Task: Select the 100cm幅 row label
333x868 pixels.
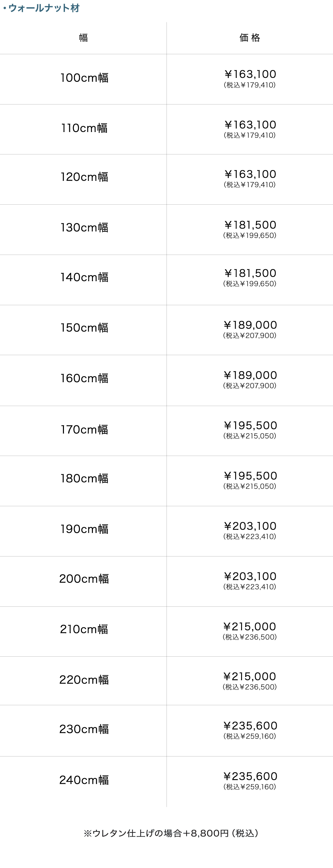Action: point(84,78)
